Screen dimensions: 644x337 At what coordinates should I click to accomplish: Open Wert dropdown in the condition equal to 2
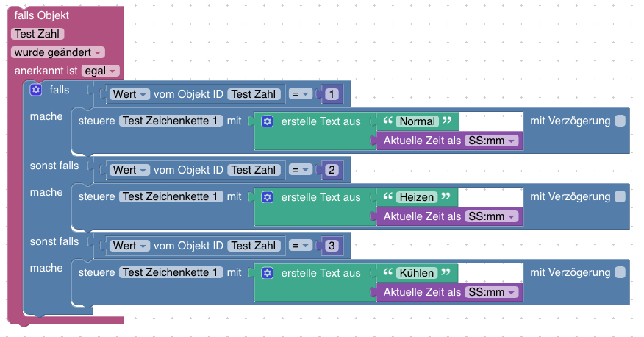click(x=129, y=170)
